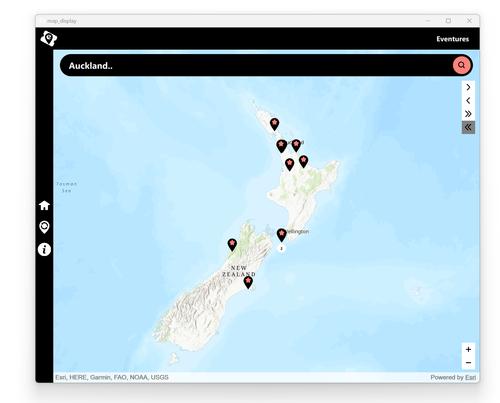Zoom out with the minus button
500x403 pixels.
(468, 363)
